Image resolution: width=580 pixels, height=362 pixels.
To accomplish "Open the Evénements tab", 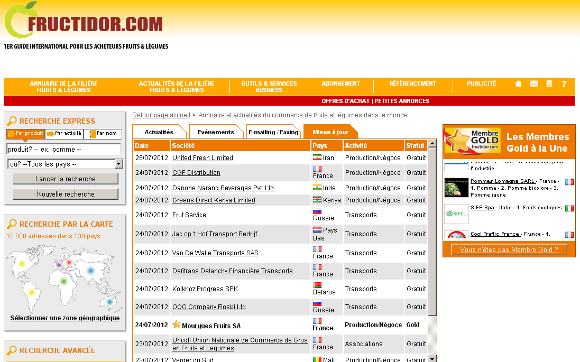I will pyautogui.click(x=216, y=132).
